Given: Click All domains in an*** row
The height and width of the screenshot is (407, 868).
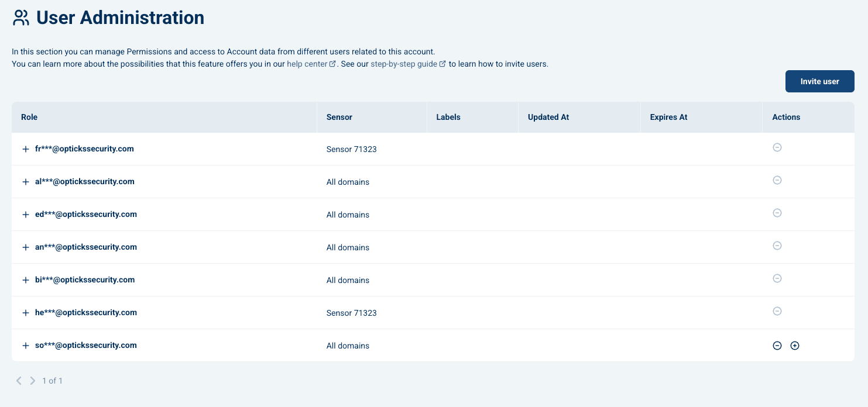Looking at the screenshot, I should [x=348, y=247].
